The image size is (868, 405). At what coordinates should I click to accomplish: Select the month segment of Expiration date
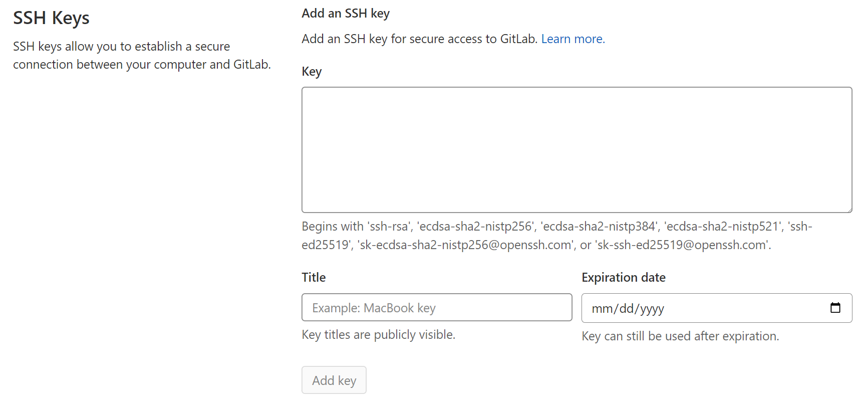(x=602, y=309)
